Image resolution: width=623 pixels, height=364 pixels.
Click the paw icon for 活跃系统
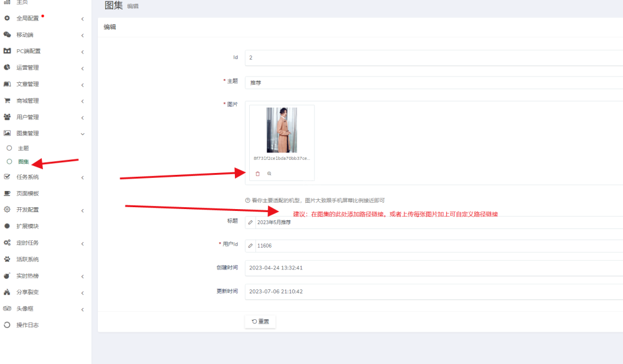coord(7,259)
